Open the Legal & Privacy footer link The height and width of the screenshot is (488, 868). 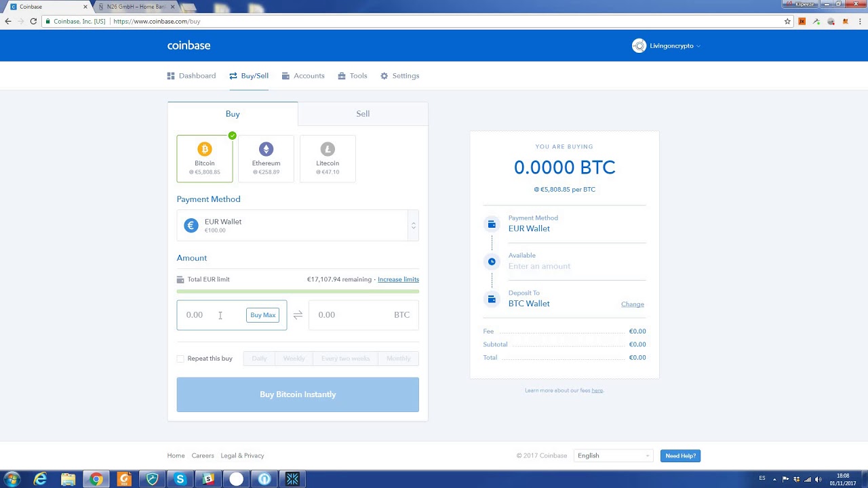point(242,455)
